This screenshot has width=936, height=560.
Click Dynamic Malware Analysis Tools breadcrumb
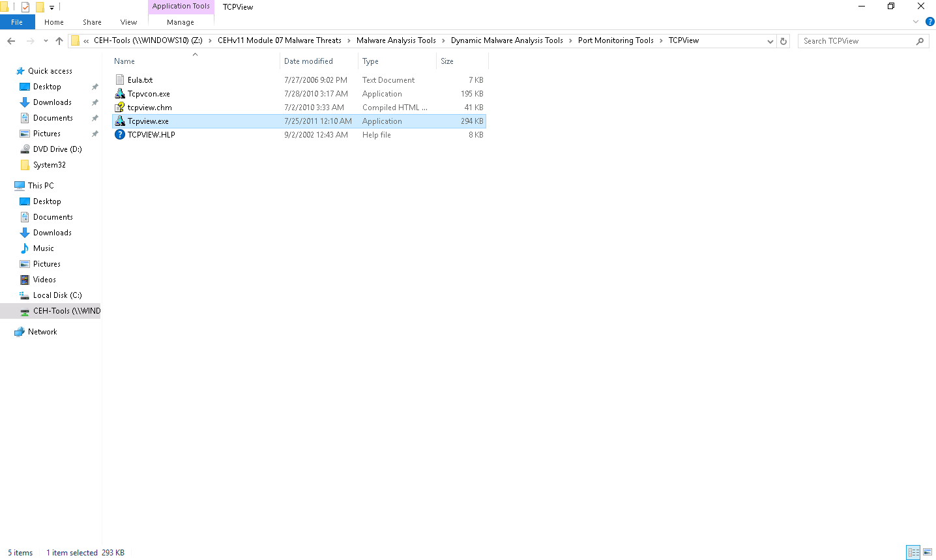(x=507, y=40)
